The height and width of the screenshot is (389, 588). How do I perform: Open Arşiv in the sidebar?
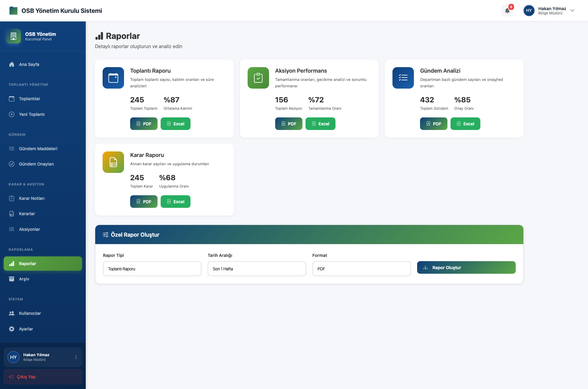tap(24, 279)
